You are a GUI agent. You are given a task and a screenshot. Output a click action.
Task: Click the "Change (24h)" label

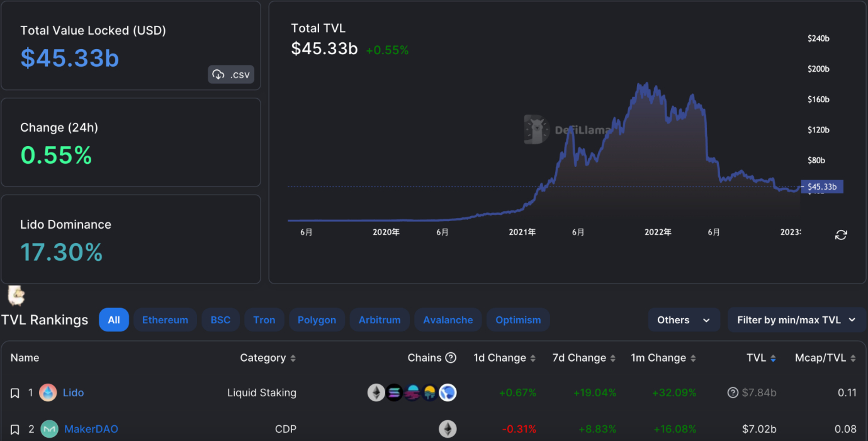[59, 127]
